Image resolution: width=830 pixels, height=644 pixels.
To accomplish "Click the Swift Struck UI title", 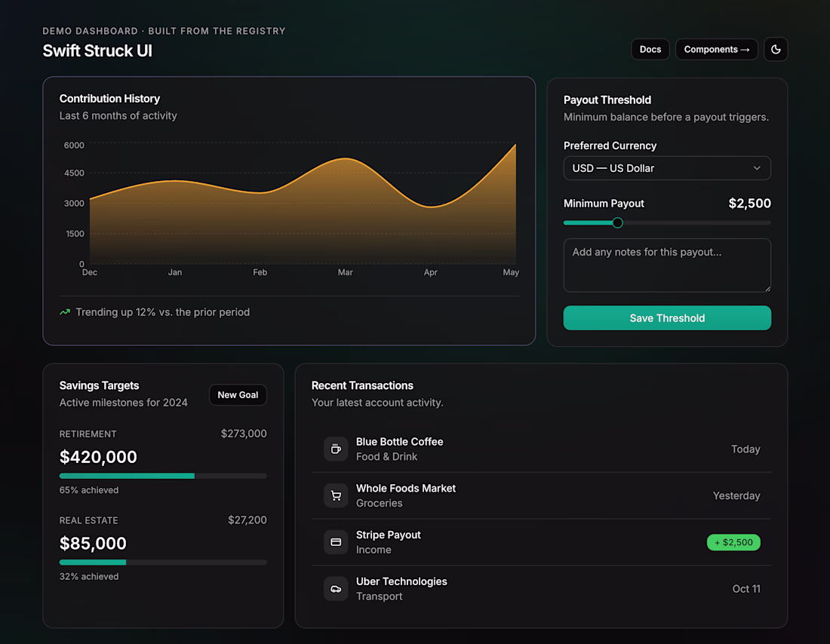I will click(97, 51).
